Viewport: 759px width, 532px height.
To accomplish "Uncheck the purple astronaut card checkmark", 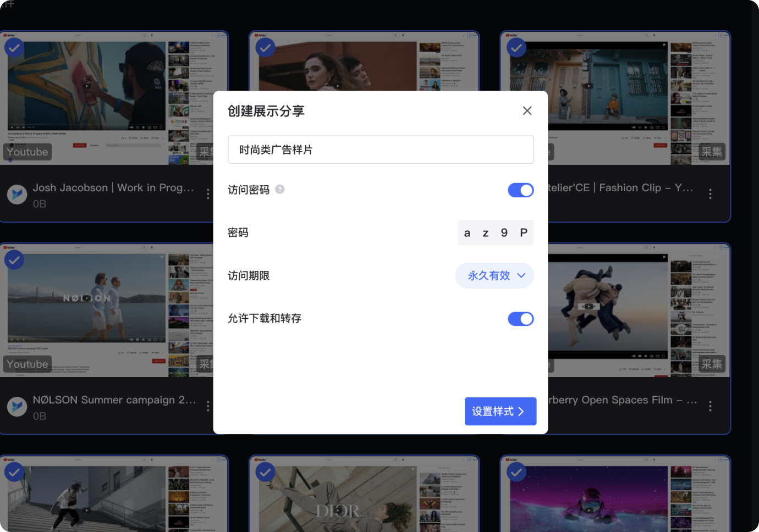I will tap(516, 472).
